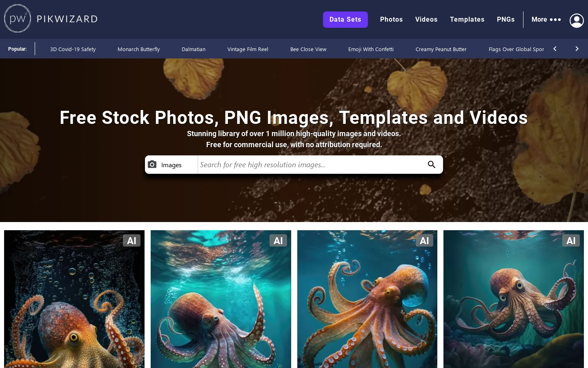Select the 3D Covid-19 Safety tag
Image resolution: width=588 pixels, height=368 pixels.
73,49
